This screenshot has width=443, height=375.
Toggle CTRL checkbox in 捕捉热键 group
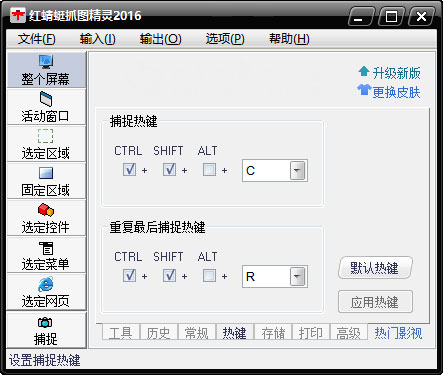pyautogui.click(x=129, y=170)
